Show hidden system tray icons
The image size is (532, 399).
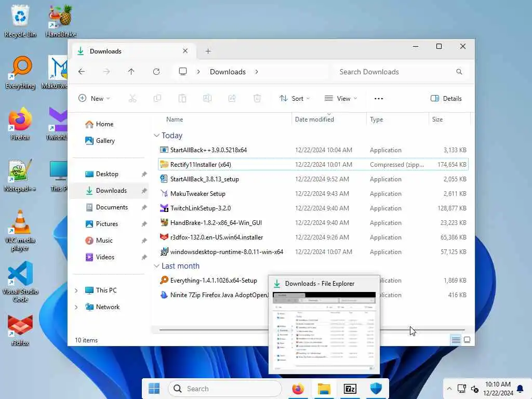[449, 389]
